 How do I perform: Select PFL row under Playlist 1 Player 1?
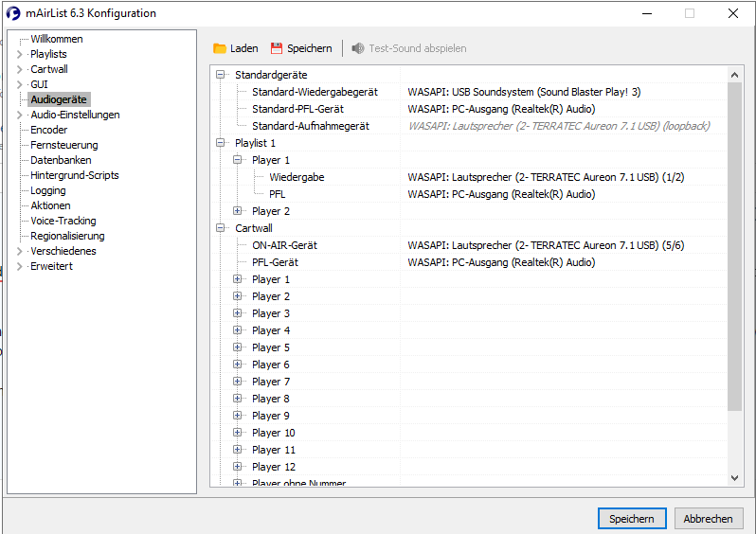(469, 194)
